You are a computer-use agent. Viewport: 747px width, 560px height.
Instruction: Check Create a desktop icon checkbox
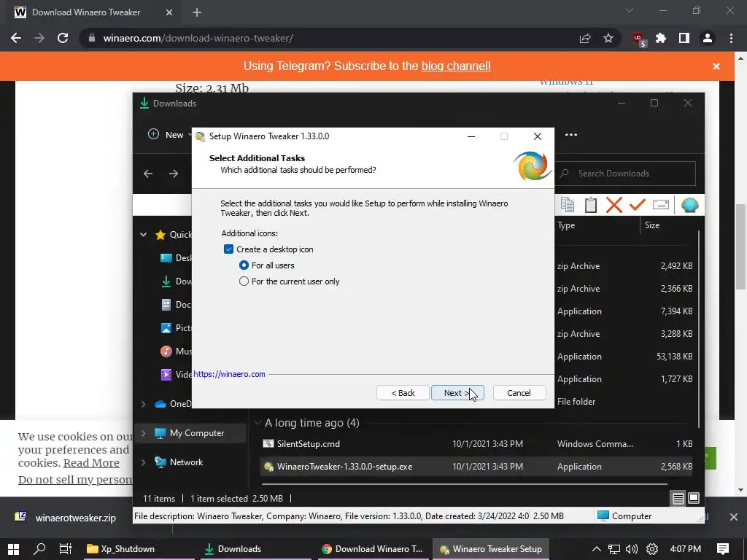point(228,249)
